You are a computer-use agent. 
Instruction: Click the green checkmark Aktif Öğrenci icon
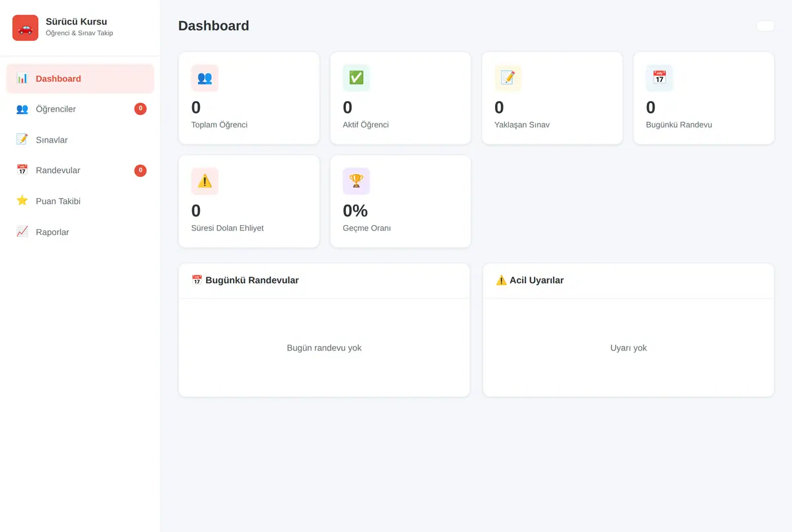(356, 78)
